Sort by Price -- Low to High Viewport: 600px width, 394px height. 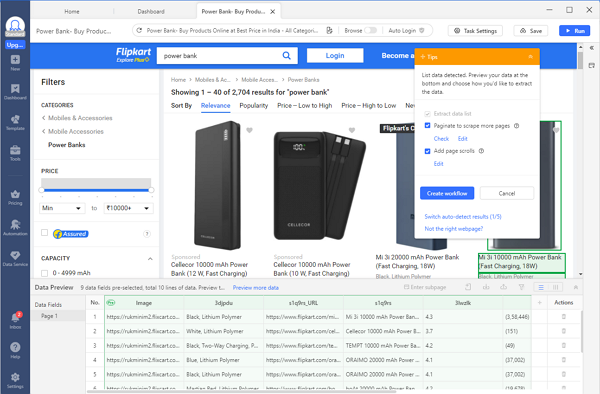pos(305,106)
